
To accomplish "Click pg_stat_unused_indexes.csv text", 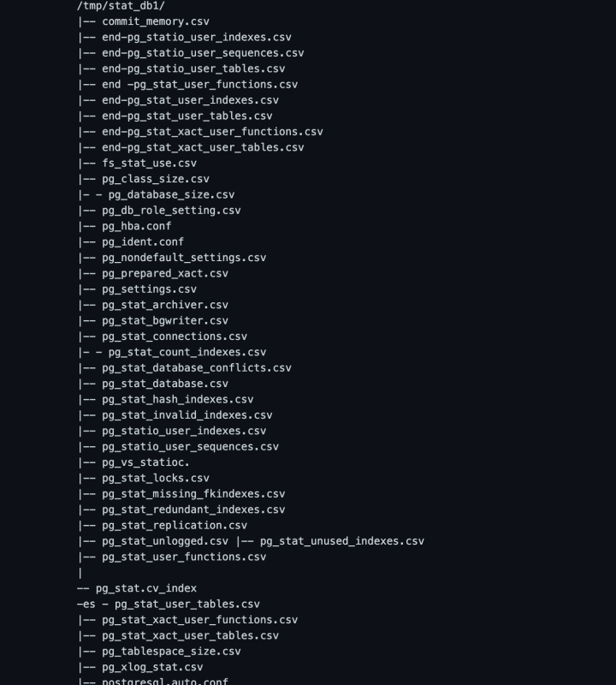I will [341, 541].
